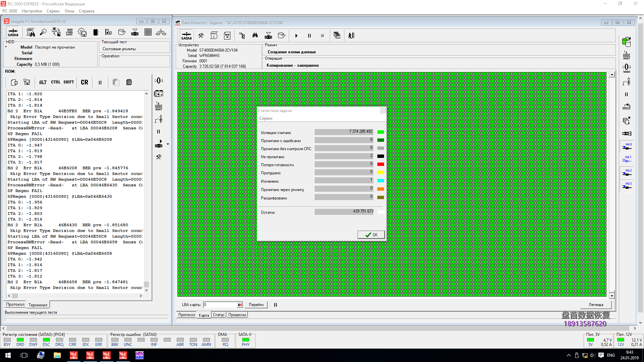Click the red Потеря готовности color swatch
This screenshot has width=644, height=362.
(x=381, y=164)
